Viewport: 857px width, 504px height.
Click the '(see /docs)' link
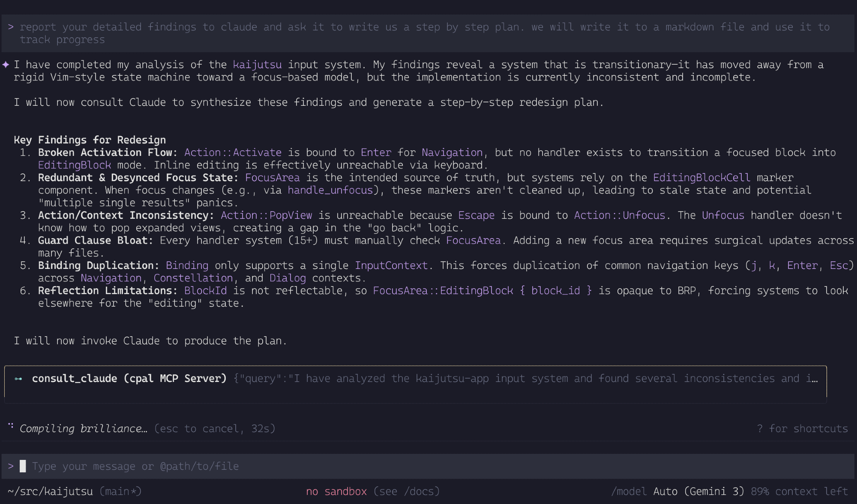[x=406, y=492]
